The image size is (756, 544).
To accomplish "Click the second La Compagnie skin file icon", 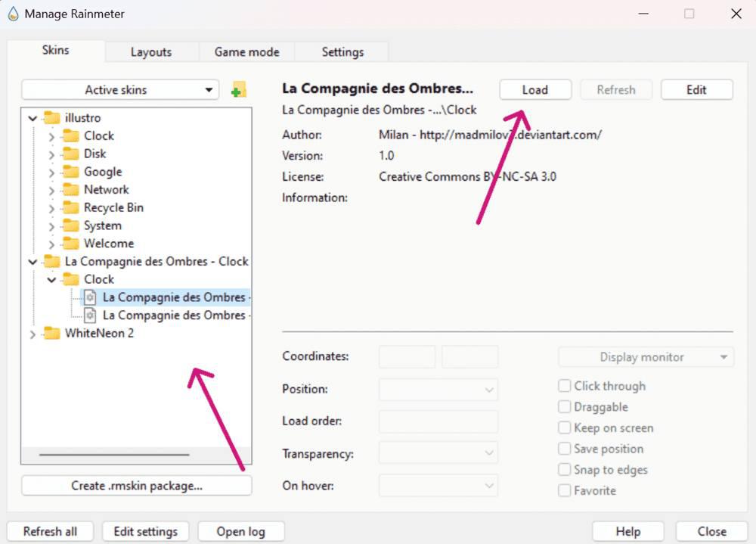I will coord(90,316).
